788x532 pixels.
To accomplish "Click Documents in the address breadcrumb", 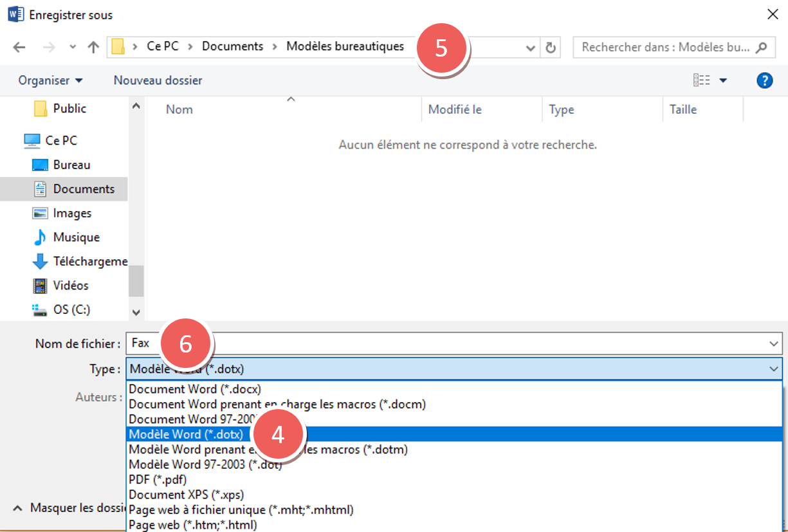I will [x=232, y=46].
